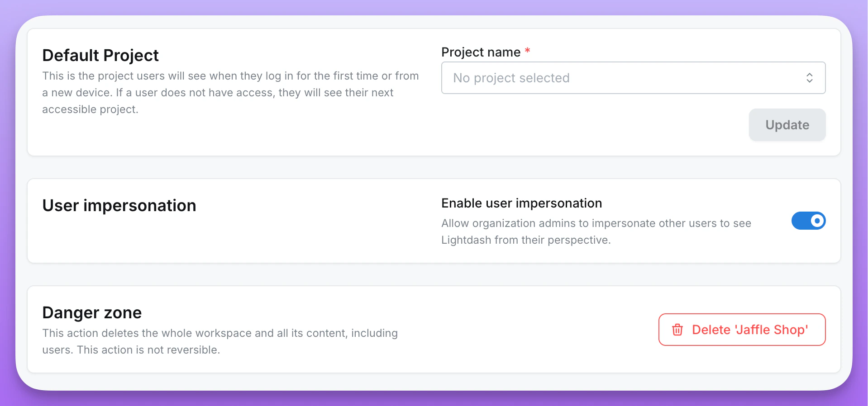Open the Project name dropdown
The width and height of the screenshot is (868, 406).
coord(633,78)
